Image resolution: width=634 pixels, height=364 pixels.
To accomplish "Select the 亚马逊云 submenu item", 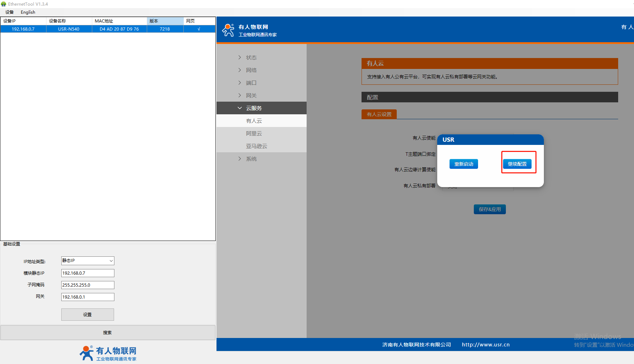I will (261, 146).
